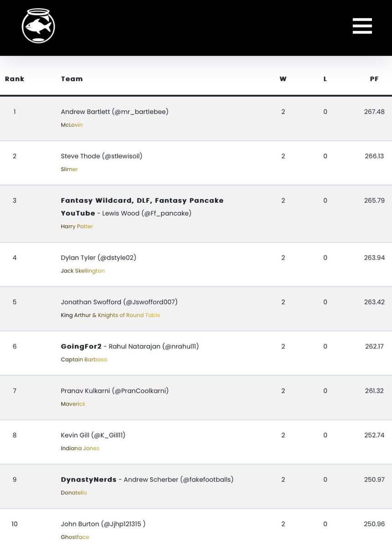Select the GoingFor2 Rahul Natarajan team
The width and height of the screenshot is (392, 547).
tap(130, 346)
